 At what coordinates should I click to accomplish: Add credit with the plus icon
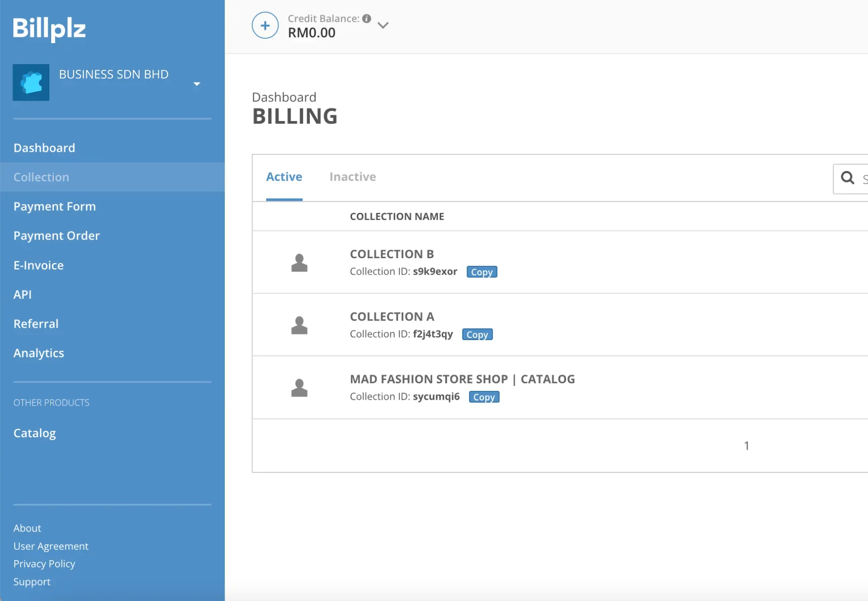(x=265, y=25)
